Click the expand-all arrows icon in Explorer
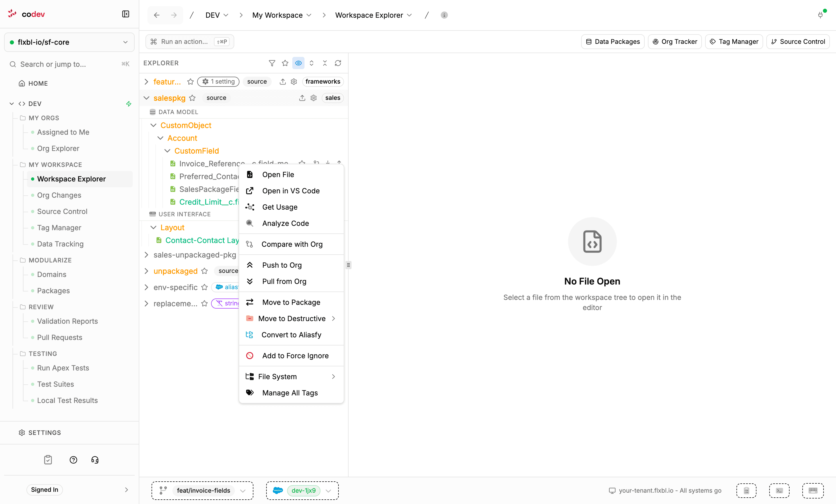 coord(311,63)
